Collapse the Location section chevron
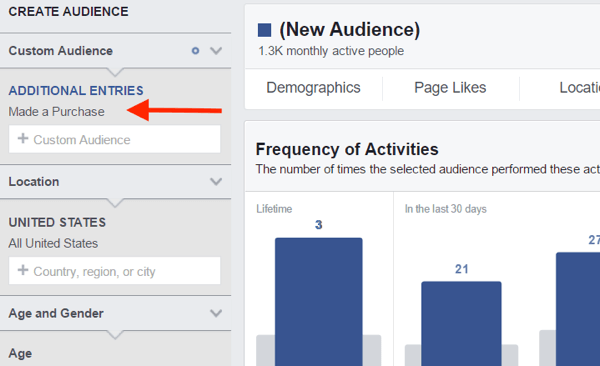The image size is (600, 366). [x=216, y=181]
